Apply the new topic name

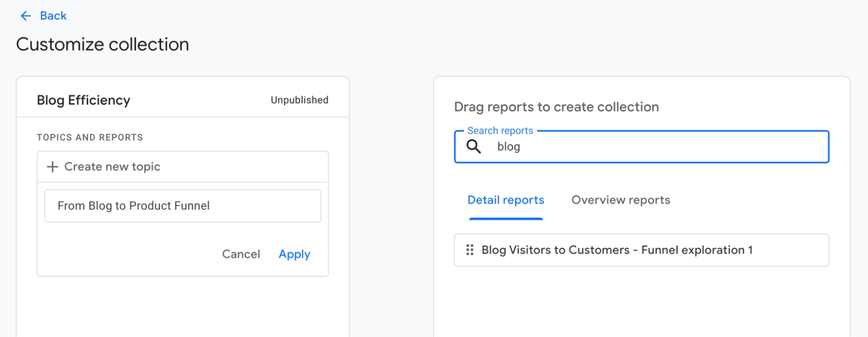294,254
